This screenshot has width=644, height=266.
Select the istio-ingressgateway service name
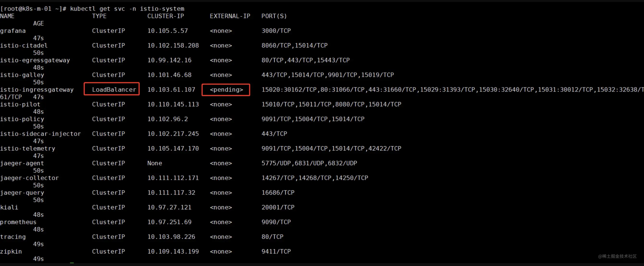37,90
